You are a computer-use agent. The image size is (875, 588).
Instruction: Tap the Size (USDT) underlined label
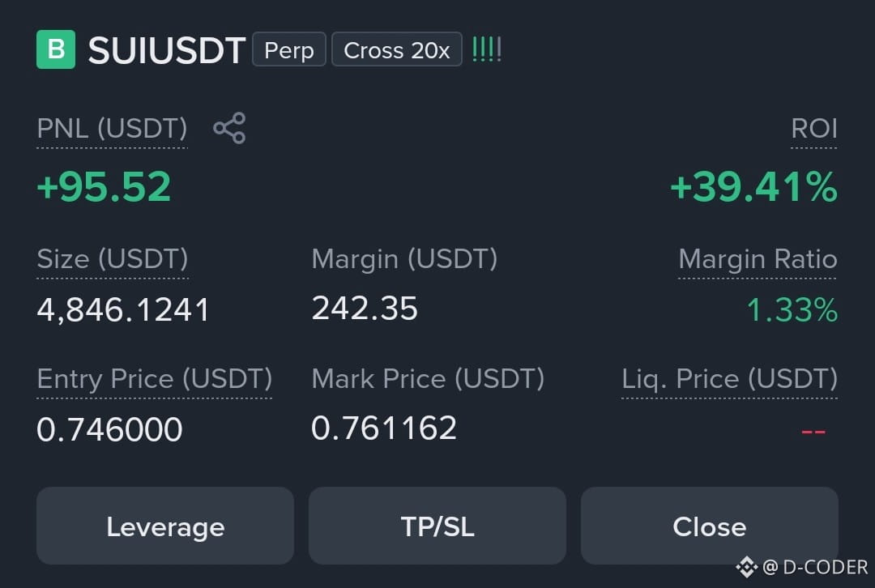pyautogui.click(x=112, y=259)
